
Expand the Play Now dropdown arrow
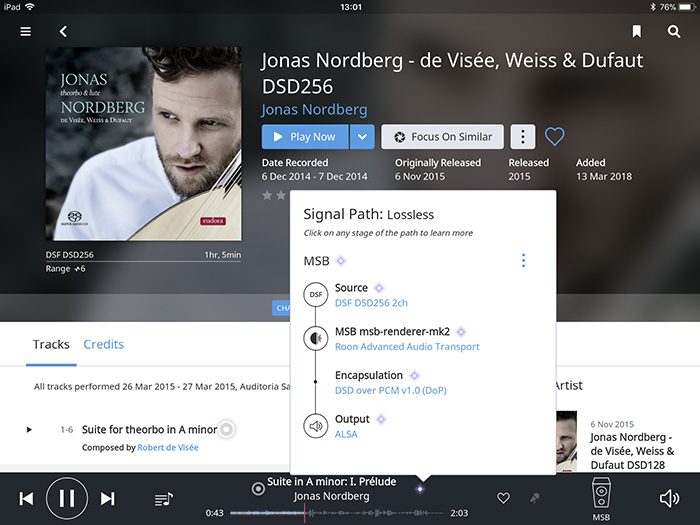tap(362, 137)
